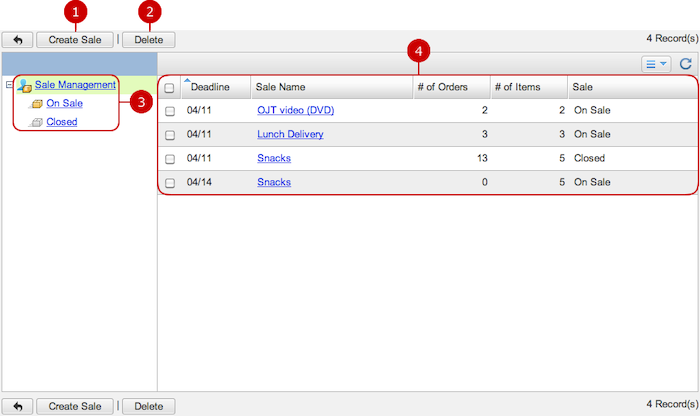Toggle the select-all checkbox in header

point(169,88)
